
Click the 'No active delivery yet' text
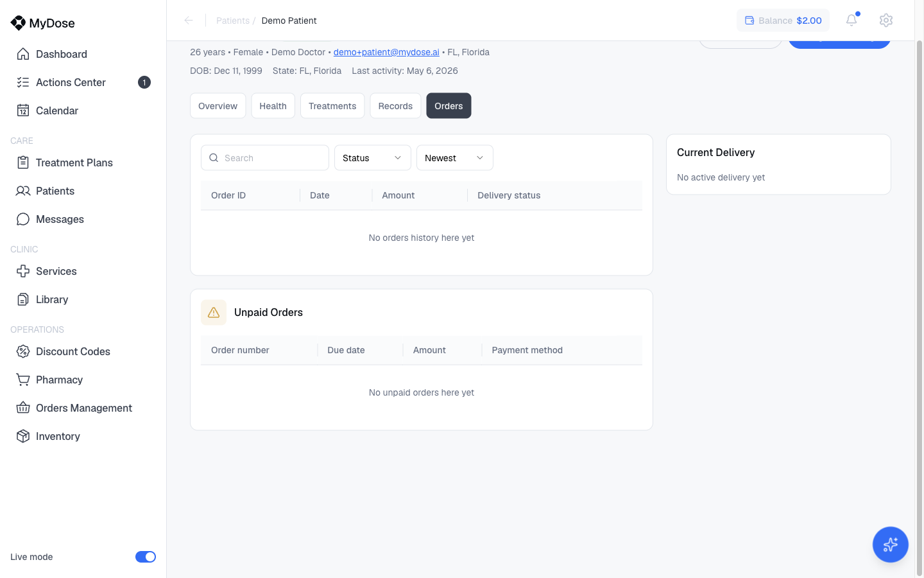click(x=721, y=177)
